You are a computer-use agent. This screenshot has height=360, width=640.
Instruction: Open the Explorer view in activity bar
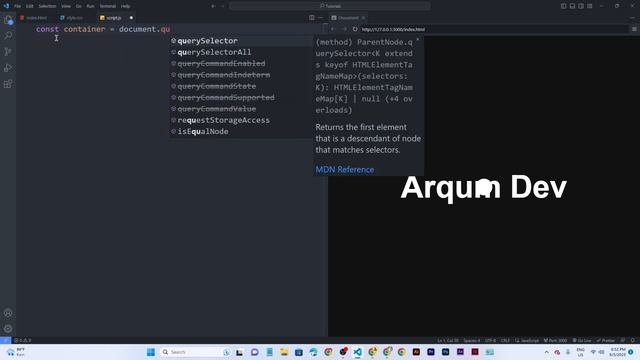[8, 20]
